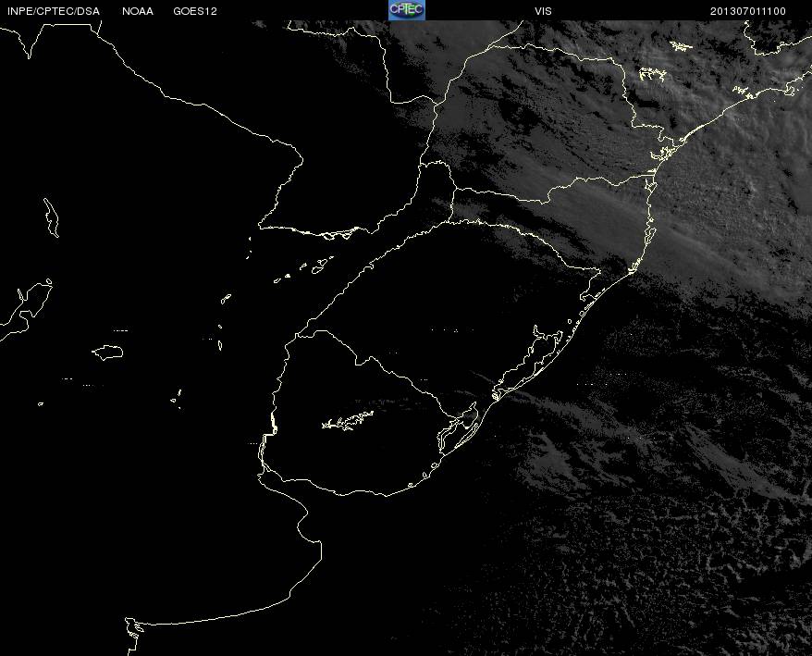Click the VIS channel label
This screenshot has height=656, width=812.
543,11
